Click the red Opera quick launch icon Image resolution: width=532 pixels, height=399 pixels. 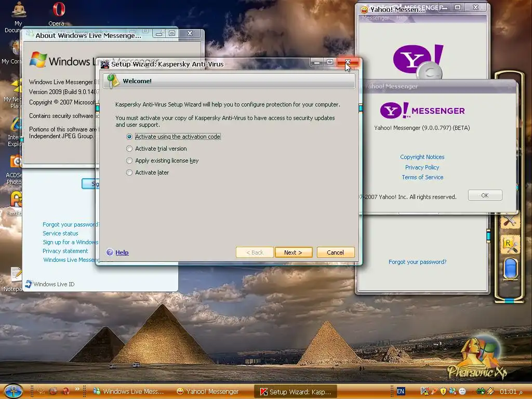click(x=66, y=391)
